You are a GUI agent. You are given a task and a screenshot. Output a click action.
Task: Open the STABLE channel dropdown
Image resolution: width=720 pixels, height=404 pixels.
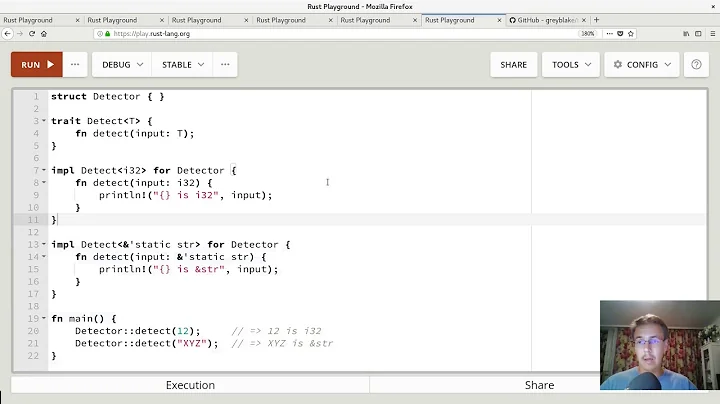tap(182, 65)
